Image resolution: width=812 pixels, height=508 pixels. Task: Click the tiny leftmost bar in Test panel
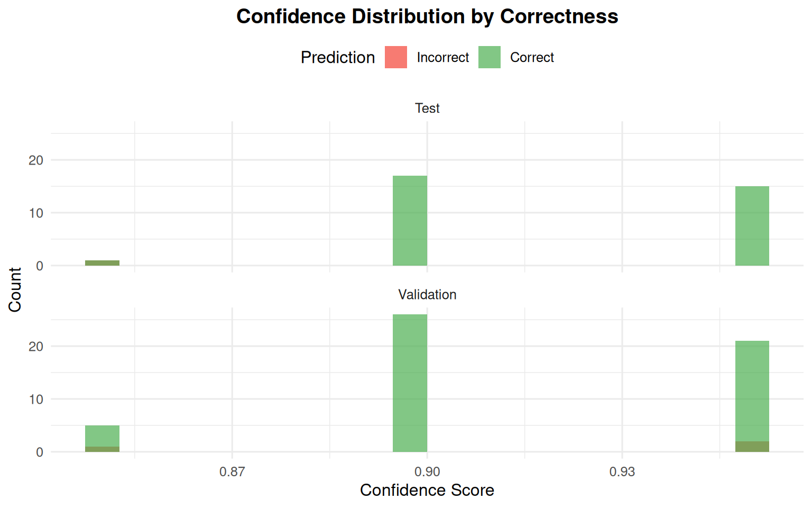click(102, 263)
